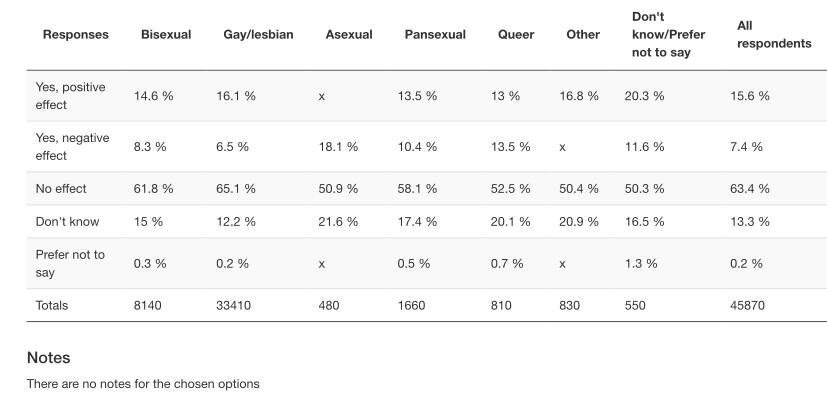Select the Don't know/Prefer not to say header
This screenshot has width=827, height=418.
[668, 35]
